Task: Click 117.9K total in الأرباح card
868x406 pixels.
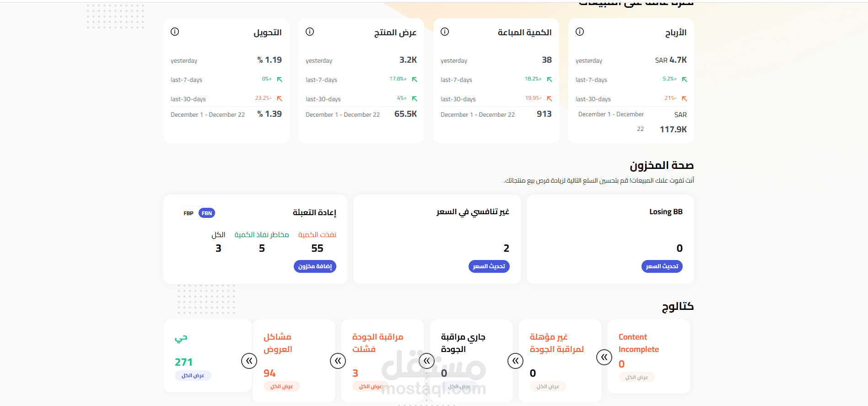Action: [x=673, y=130]
